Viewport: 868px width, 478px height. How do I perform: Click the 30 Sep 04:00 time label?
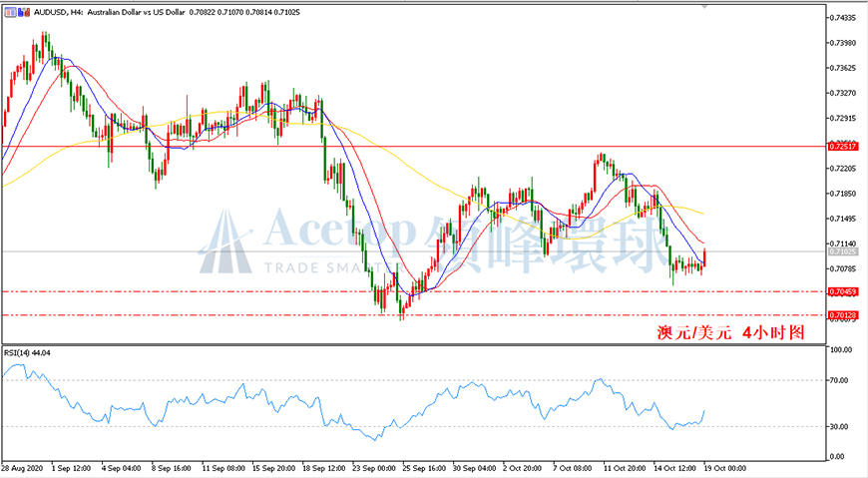(475, 469)
